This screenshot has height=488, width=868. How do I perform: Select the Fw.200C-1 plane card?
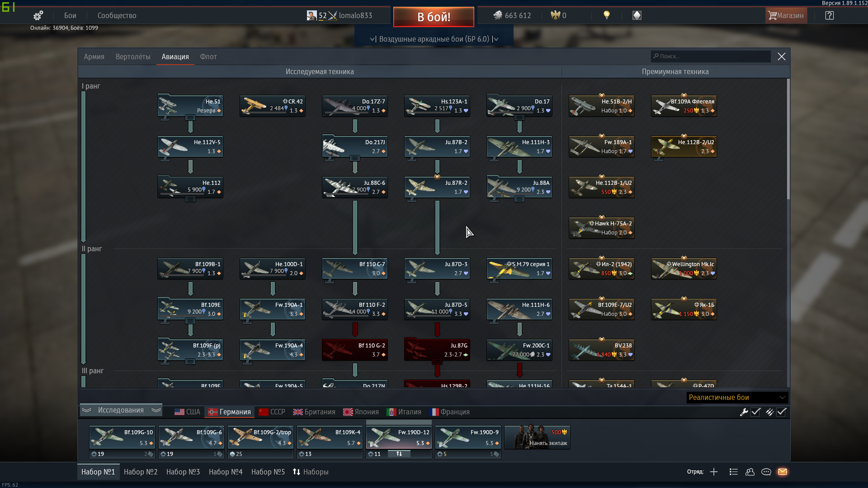click(519, 350)
